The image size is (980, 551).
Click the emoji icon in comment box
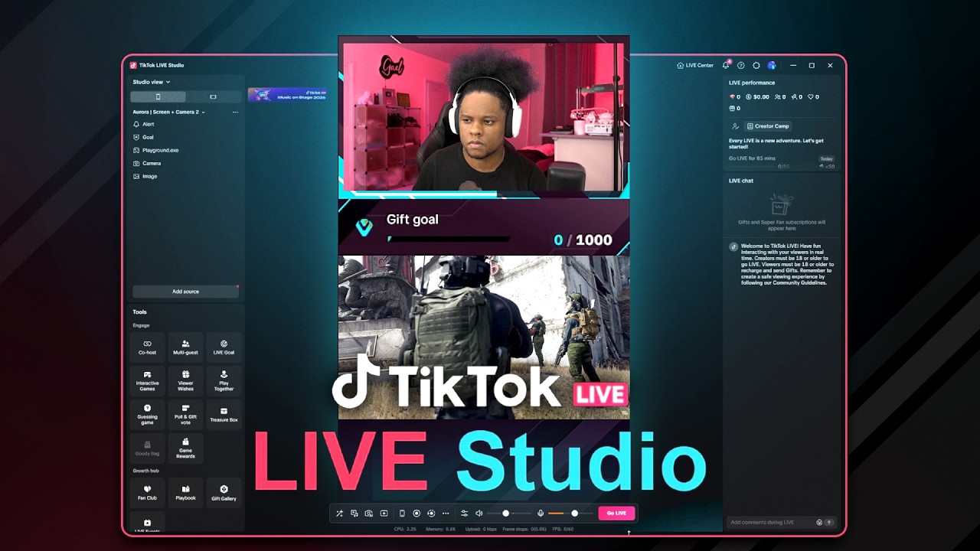point(819,522)
